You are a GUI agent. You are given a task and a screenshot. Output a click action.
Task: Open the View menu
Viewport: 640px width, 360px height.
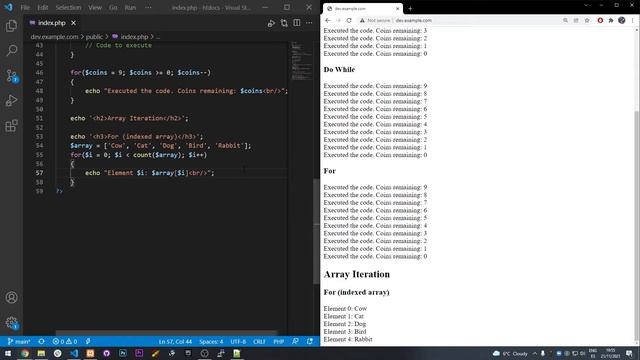pos(95,7)
